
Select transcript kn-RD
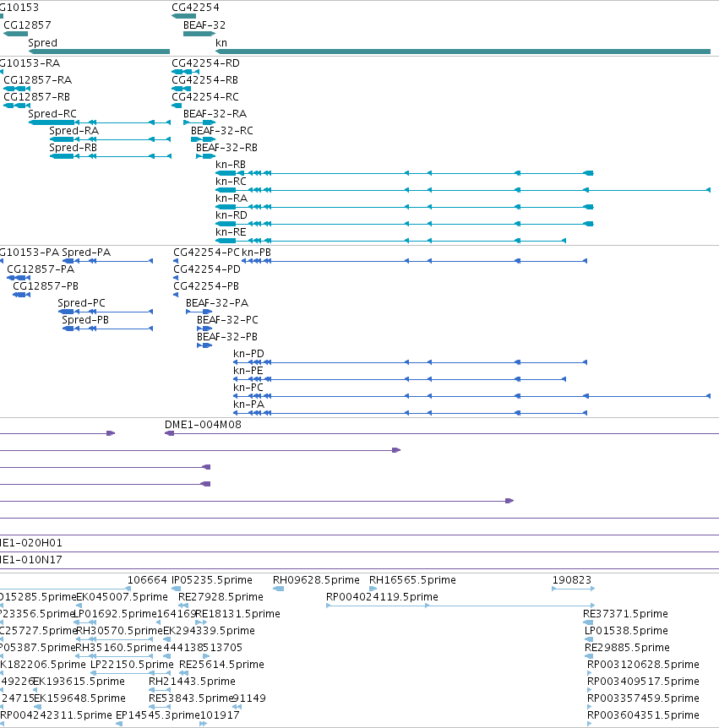point(405,224)
